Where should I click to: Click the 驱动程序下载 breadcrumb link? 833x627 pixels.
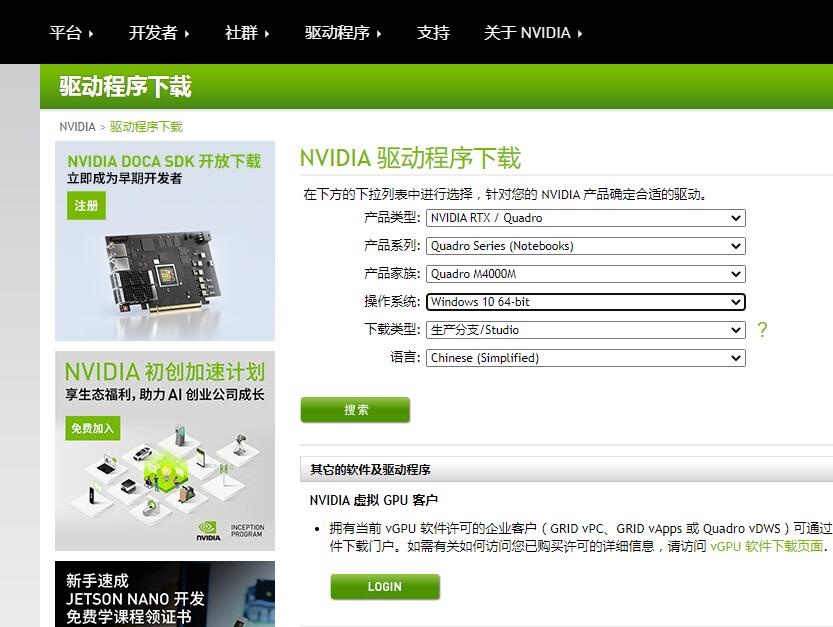[146, 127]
